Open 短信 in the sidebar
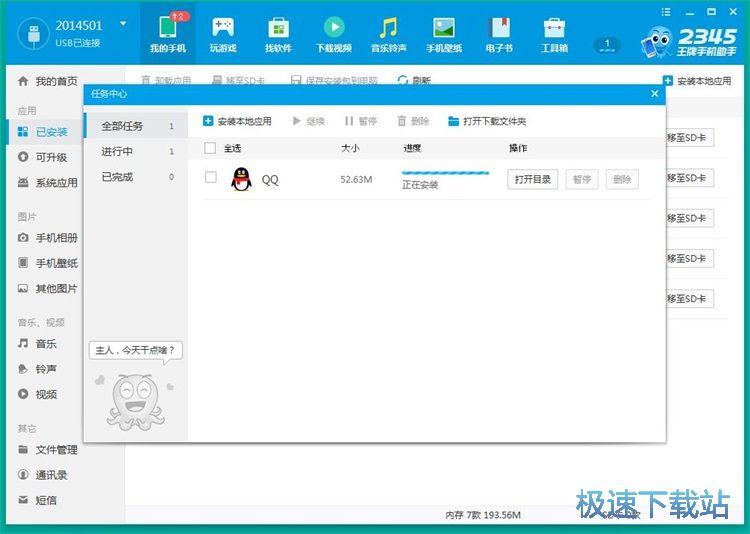Image resolution: width=750 pixels, height=534 pixels. (37, 501)
